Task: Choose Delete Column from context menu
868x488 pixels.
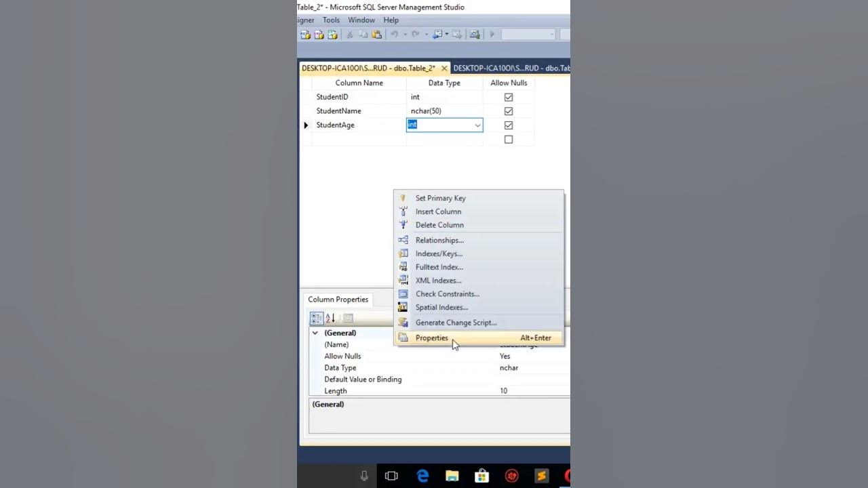Action: click(479, 225)
